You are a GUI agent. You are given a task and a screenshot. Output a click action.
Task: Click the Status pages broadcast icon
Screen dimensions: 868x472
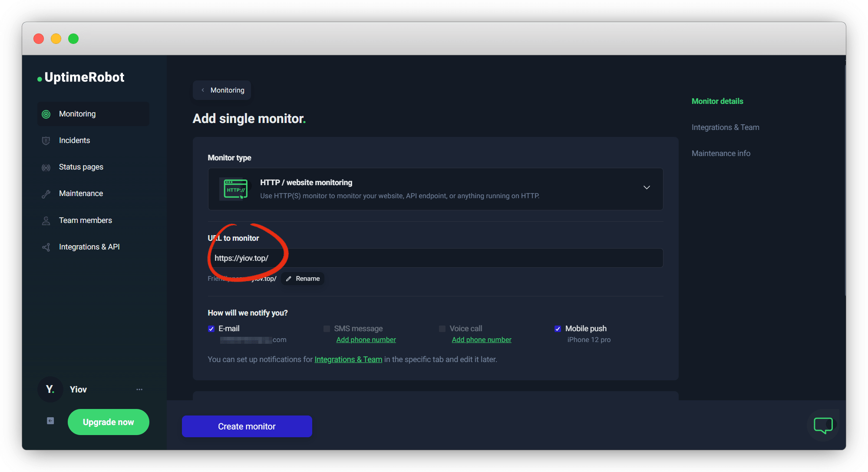(46, 167)
